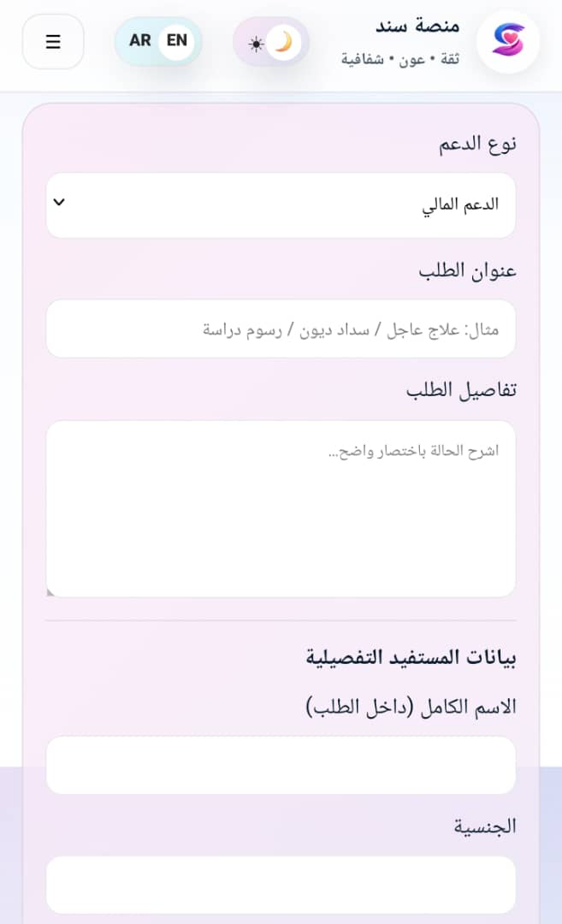Click inside the عنوان الطلب input field
The image size is (562, 924).
pos(281,329)
